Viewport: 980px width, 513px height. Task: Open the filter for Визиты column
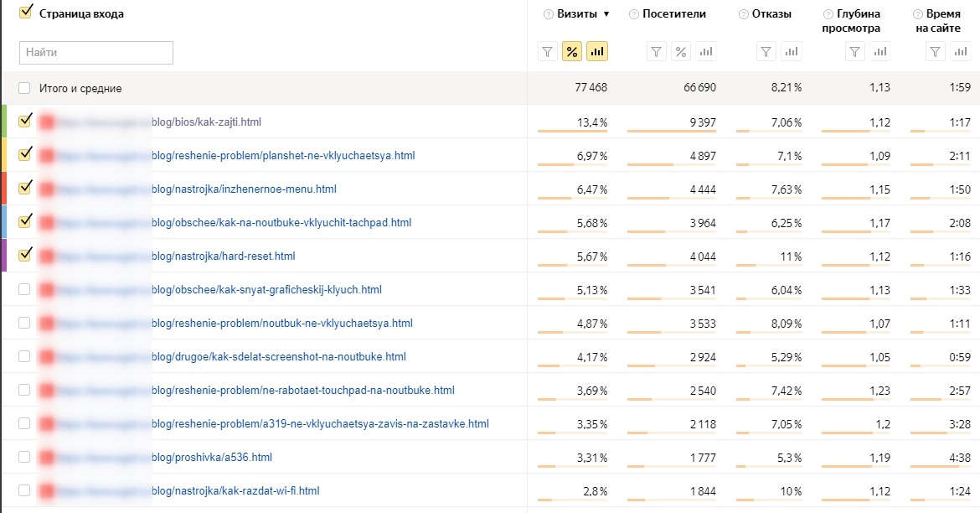pyautogui.click(x=548, y=52)
